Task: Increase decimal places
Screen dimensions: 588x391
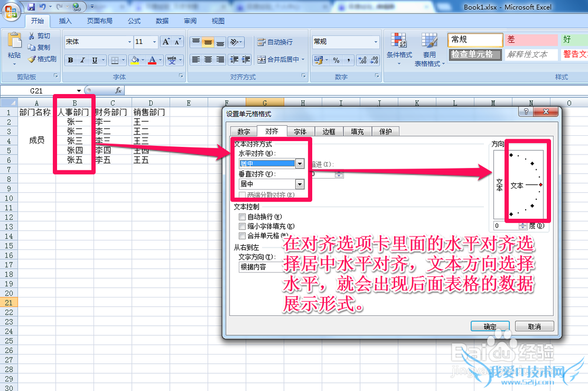Action: (x=362, y=60)
